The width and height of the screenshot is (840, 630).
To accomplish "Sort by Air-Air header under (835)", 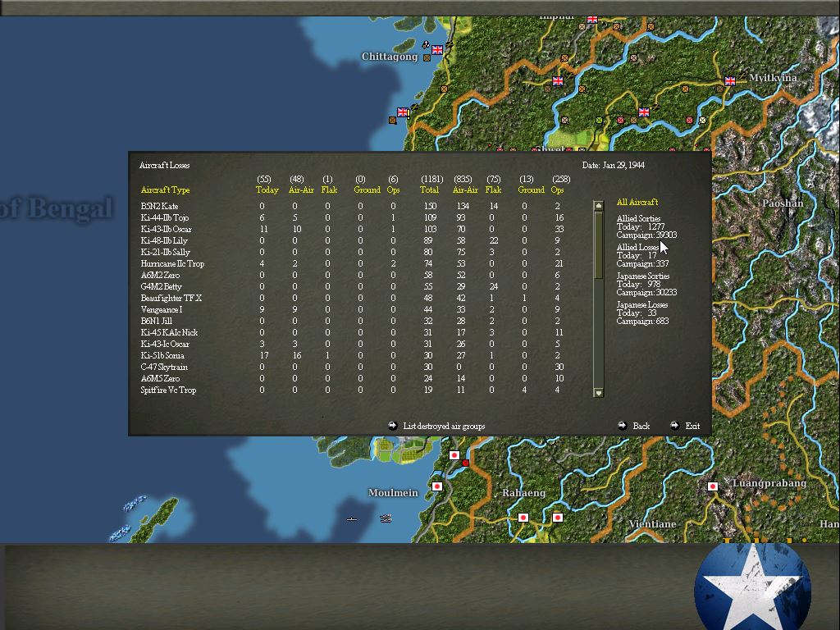I will (x=465, y=189).
